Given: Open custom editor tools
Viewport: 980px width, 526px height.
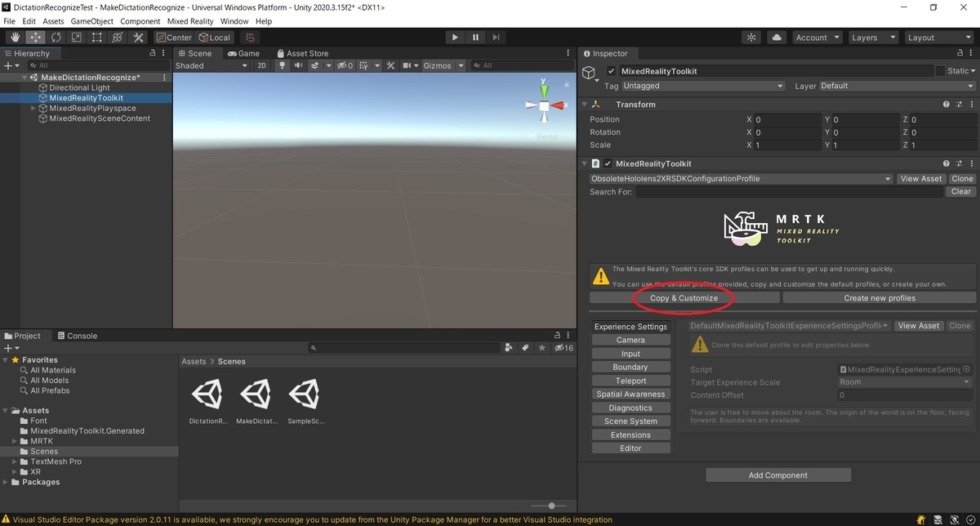Looking at the screenshot, I should (x=138, y=38).
